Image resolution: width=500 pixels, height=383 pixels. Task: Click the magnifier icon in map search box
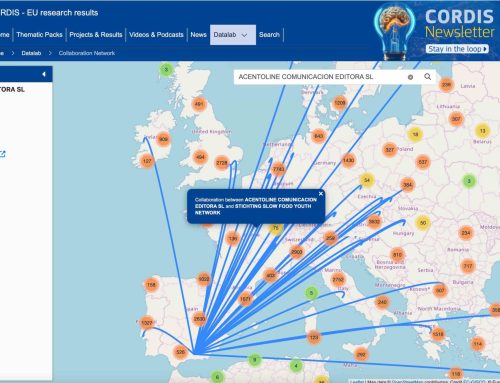[x=427, y=77]
